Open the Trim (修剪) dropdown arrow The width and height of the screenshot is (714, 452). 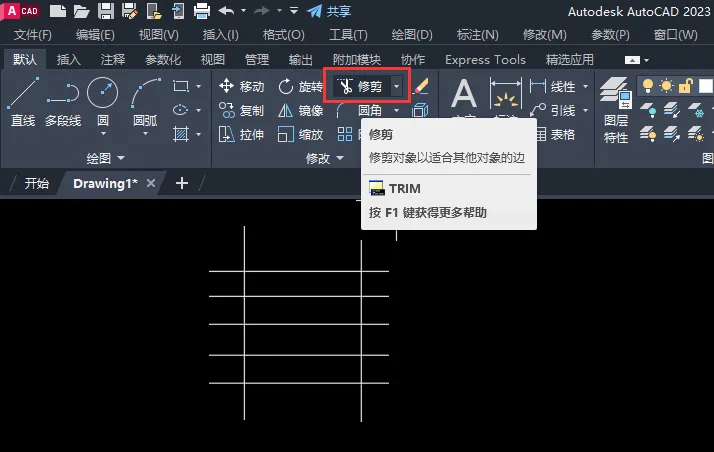pos(397,86)
